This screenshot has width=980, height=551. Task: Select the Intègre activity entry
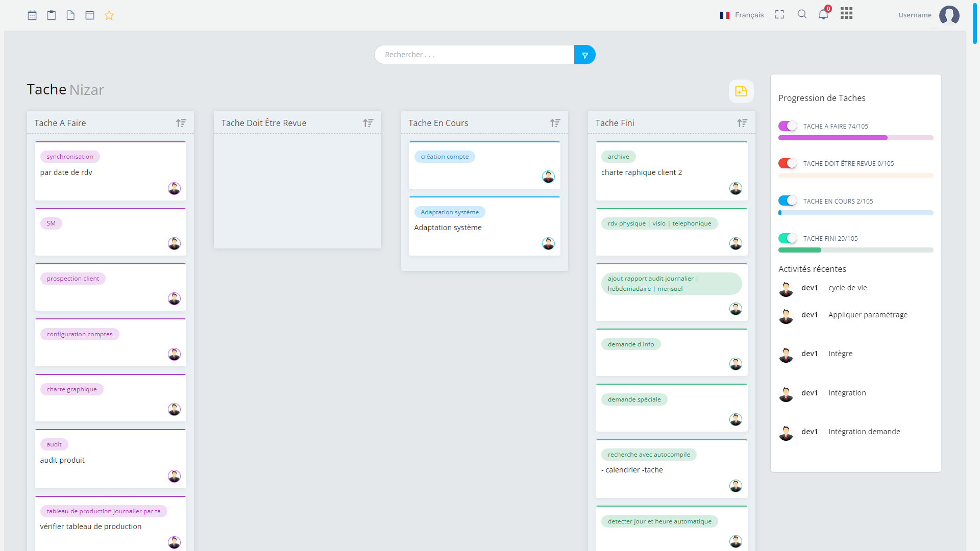[840, 354]
